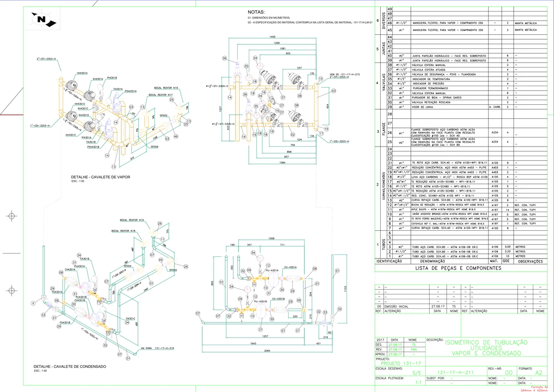Click the "INDICADOR DE PRESSÃO" parts row
Screen dimensions: 554x392
click(x=461, y=84)
